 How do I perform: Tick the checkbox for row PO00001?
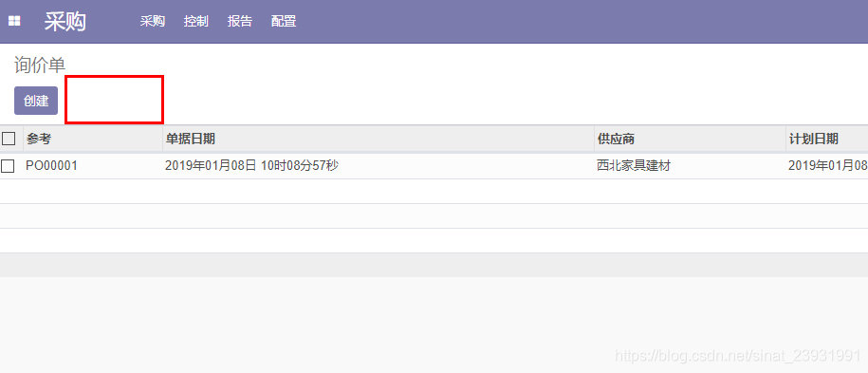pyautogui.click(x=8, y=166)
